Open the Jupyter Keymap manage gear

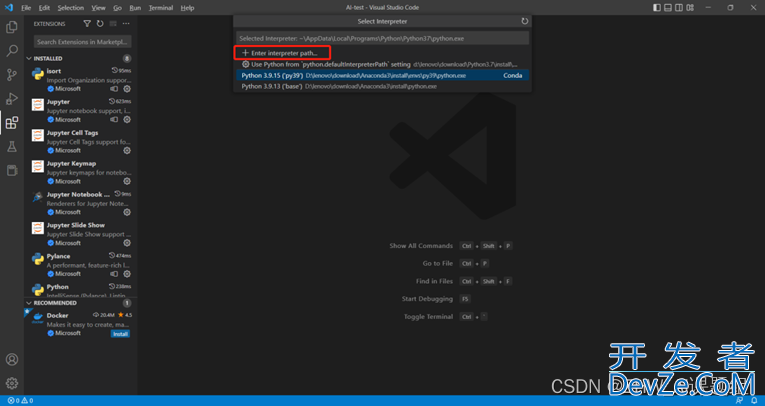click(x=127, y=181)
